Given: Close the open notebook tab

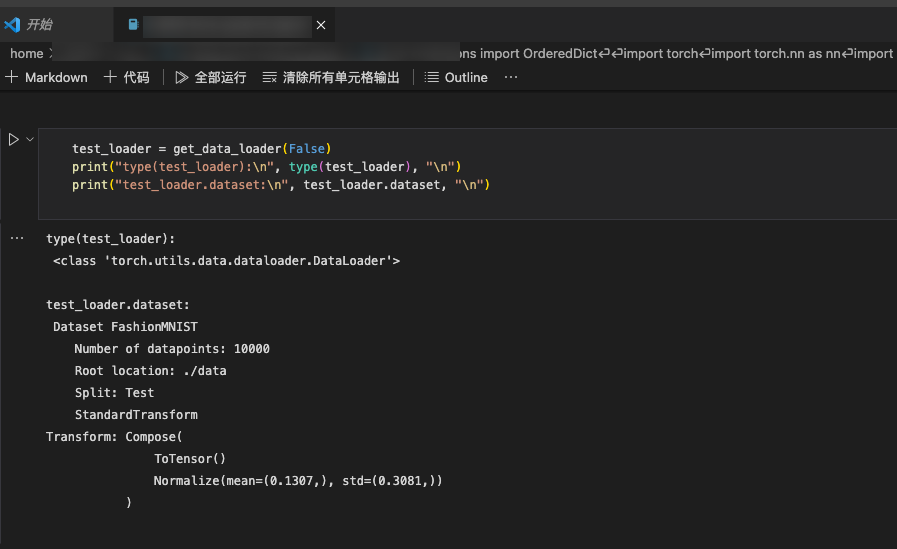Looking at the screenshot, I should click(x=321, y=25).
